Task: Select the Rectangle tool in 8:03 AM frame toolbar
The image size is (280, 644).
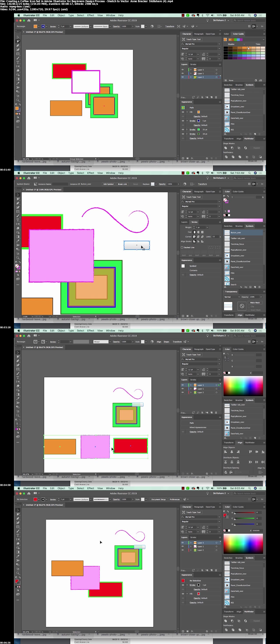Action: click(18, 527)
